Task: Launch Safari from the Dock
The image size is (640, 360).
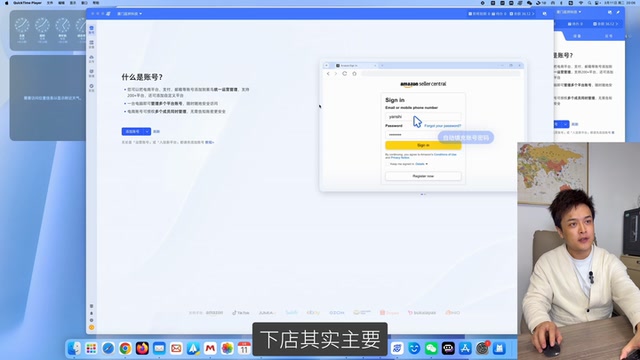Action: [x=108, y=348]
